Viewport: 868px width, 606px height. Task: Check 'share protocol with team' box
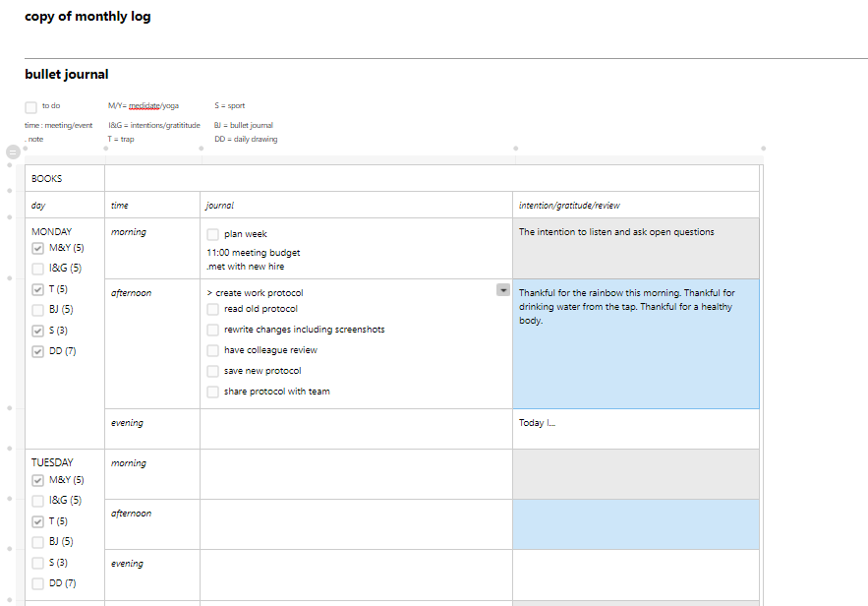tap(213, 392)
